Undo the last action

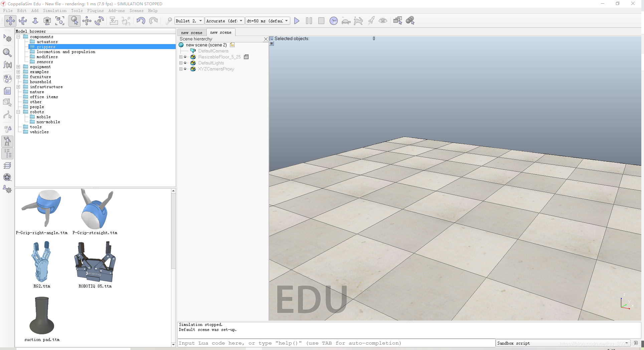click(x=141, y=21)
